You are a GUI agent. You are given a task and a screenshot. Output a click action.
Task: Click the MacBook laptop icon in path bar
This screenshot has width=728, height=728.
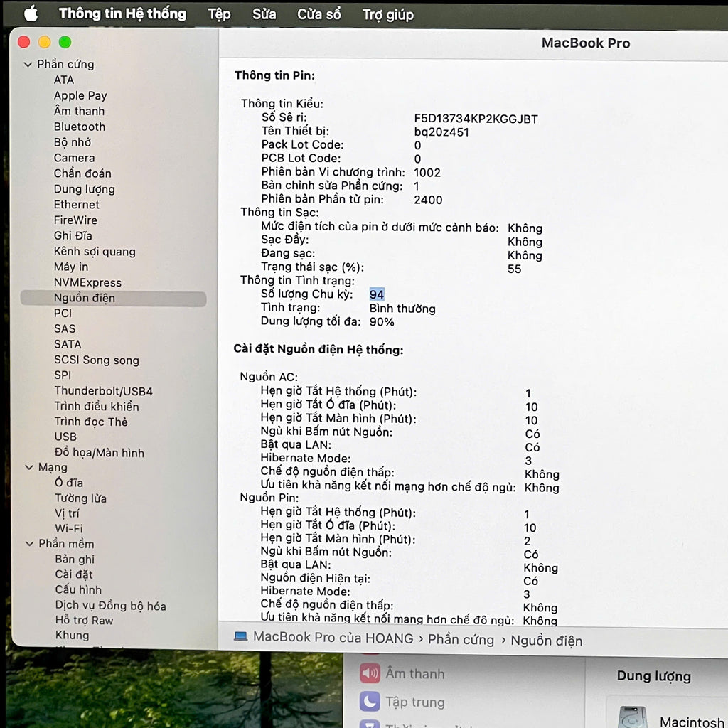(x=240, y=636)
